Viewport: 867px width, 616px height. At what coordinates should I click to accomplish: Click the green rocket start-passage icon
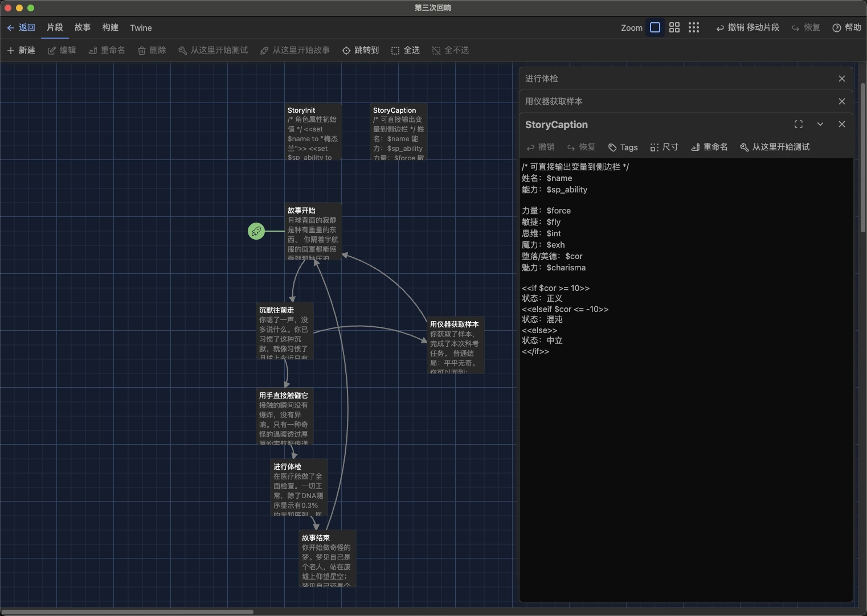pos(256,231)
